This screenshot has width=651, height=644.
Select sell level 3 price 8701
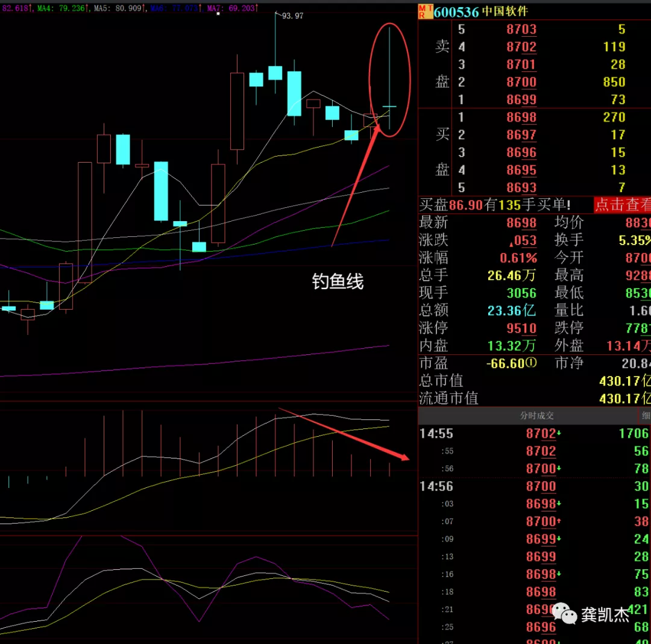click(521, 64)
